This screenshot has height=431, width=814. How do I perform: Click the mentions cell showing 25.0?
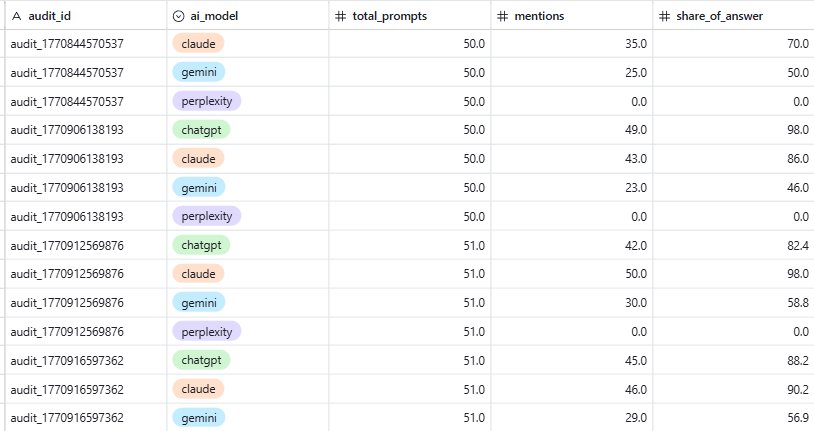(572, 72)
